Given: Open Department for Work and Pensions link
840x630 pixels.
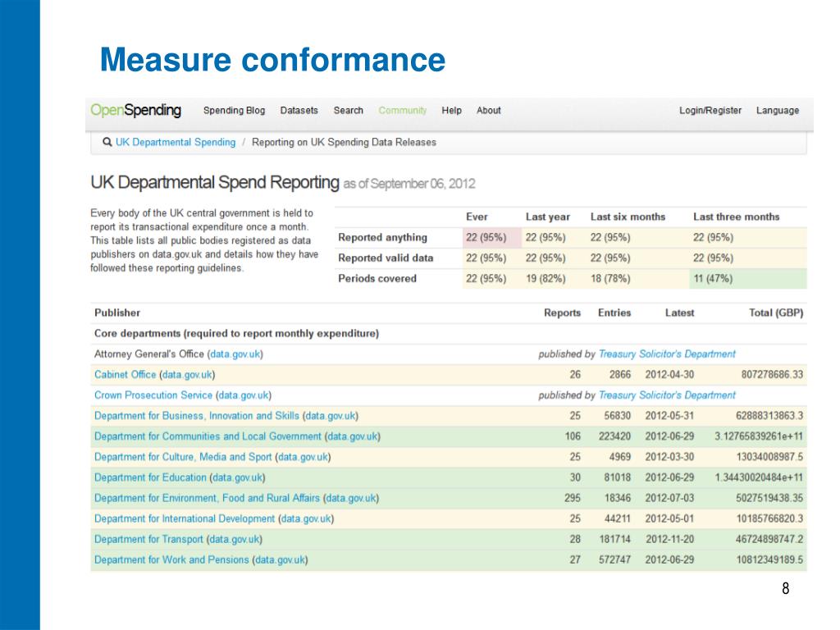Looking at the screenshot, I should click(171, 559).
